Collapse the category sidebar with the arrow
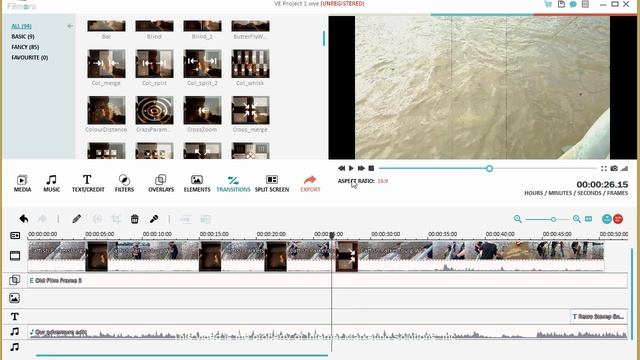 pos(70,26)
